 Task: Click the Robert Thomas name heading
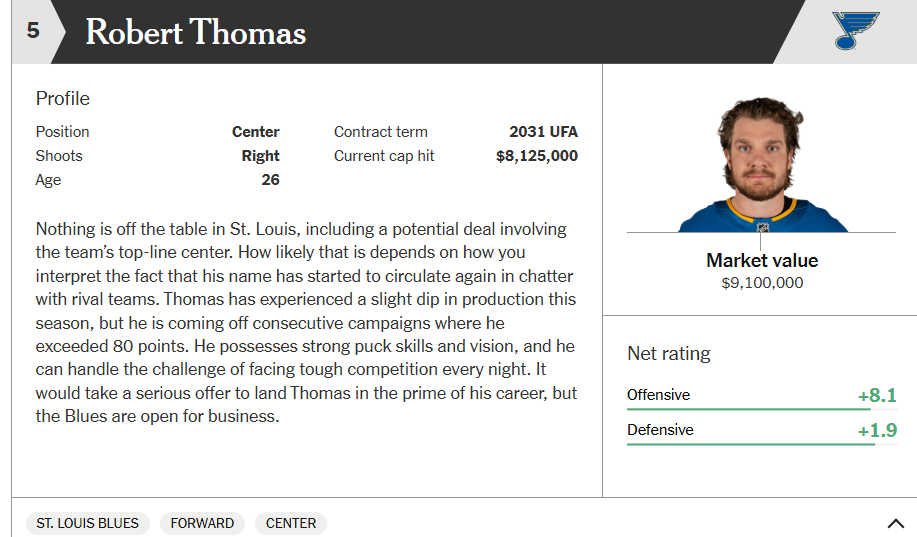coord(196,32)
